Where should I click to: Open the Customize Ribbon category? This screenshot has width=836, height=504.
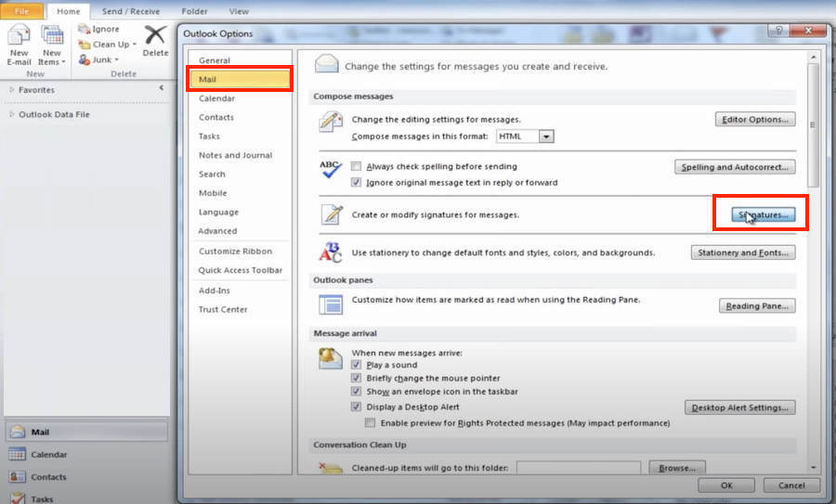[x=240, y=251]
